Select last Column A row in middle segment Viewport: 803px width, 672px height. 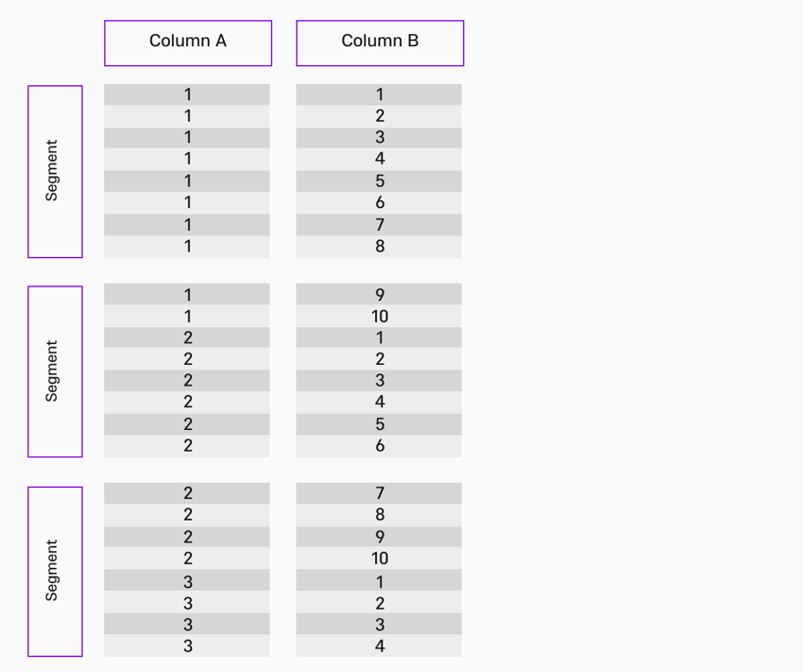[x=187, y=446]
